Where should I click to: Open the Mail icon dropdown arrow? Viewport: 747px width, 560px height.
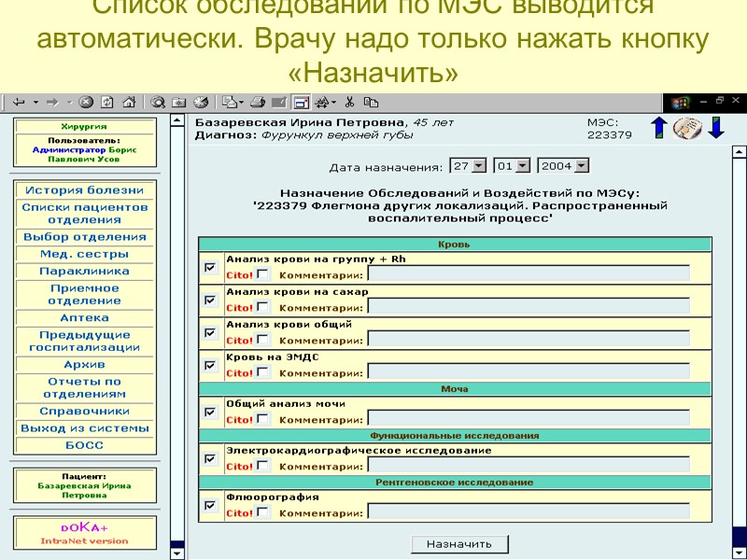241,102
